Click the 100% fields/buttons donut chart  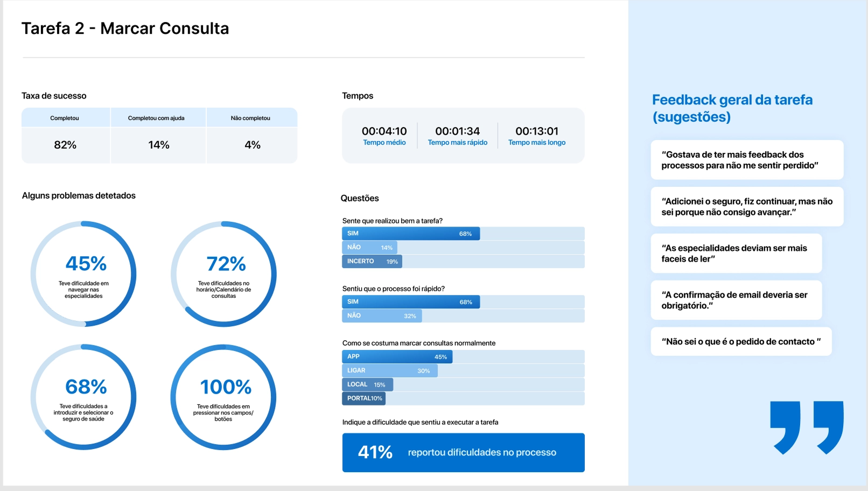point(223,397)
